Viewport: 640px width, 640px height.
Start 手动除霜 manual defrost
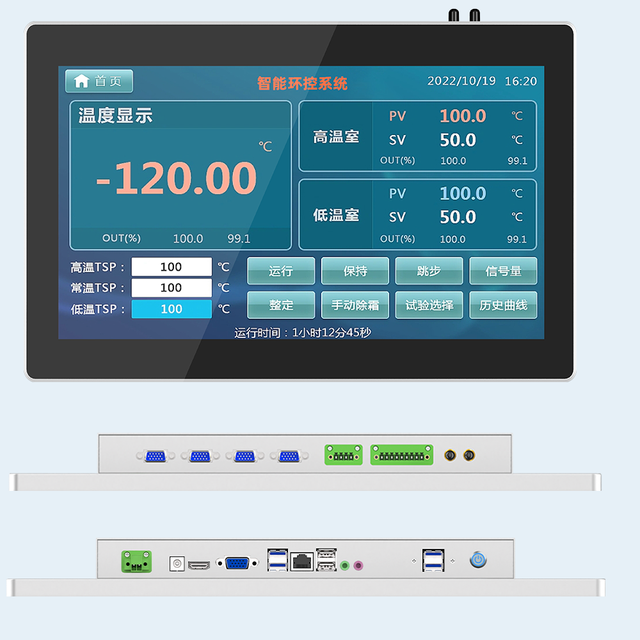[355, 305]
